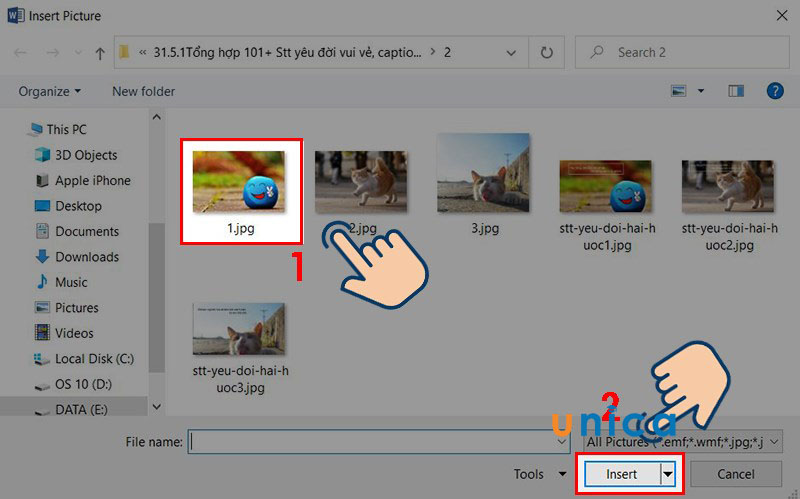Open Music in the sidebar
Image resolution: width=800 pixels, height=499 pixels.
(x=61, y=282)
